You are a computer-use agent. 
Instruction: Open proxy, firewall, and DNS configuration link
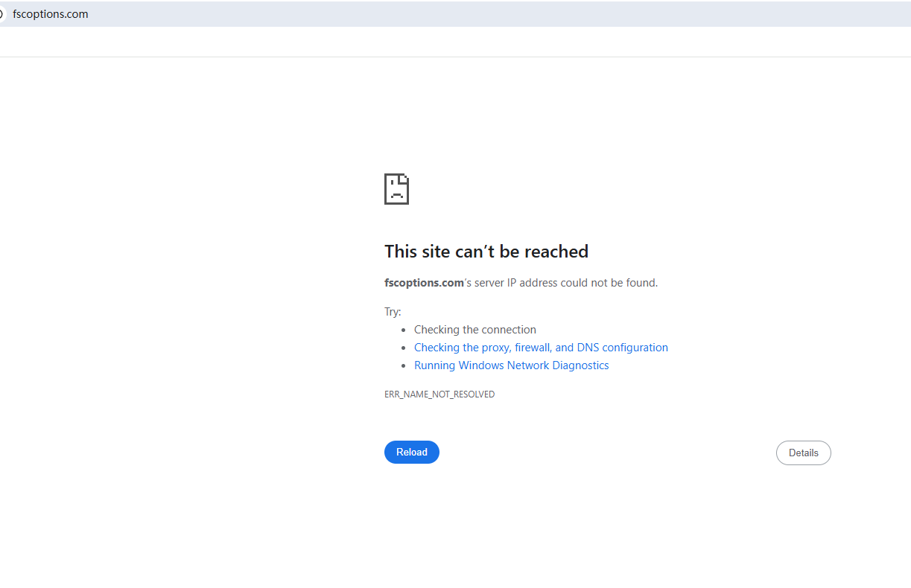tap(541, 348)
